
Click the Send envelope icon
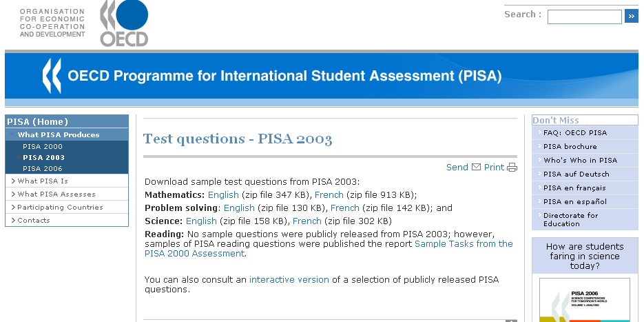click(x=475, y=168)
